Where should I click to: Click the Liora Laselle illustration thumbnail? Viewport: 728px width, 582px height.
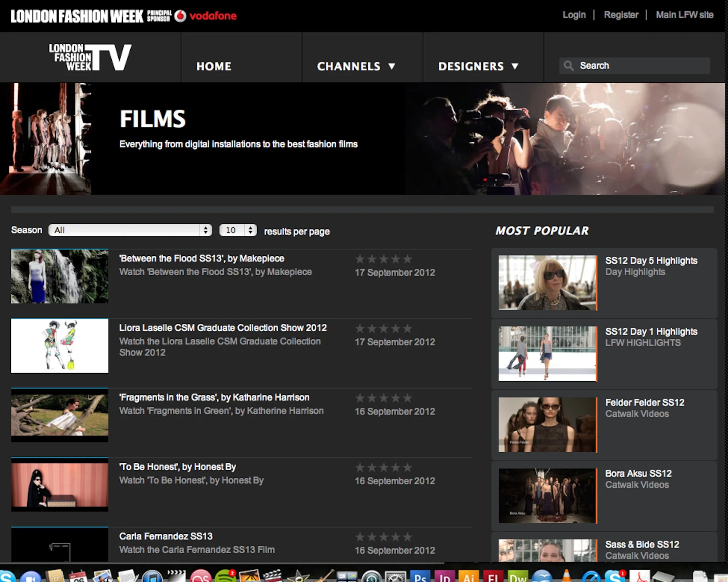click(60, 346)
